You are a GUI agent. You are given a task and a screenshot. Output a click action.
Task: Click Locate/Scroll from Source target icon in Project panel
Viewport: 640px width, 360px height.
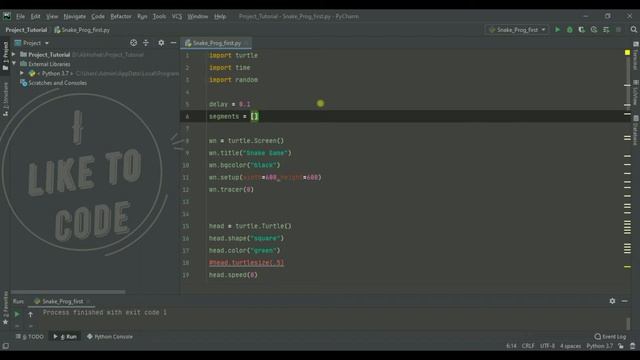tap(133, 43)
